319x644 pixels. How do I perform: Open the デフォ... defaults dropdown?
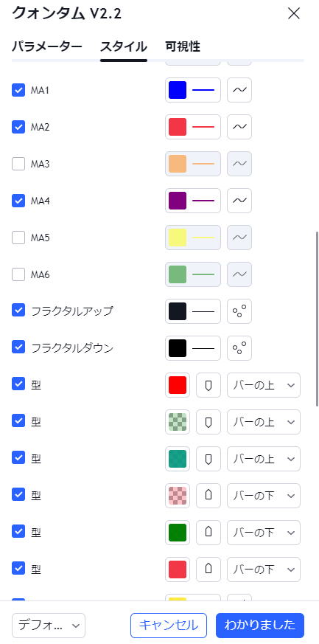click(49, 625)
